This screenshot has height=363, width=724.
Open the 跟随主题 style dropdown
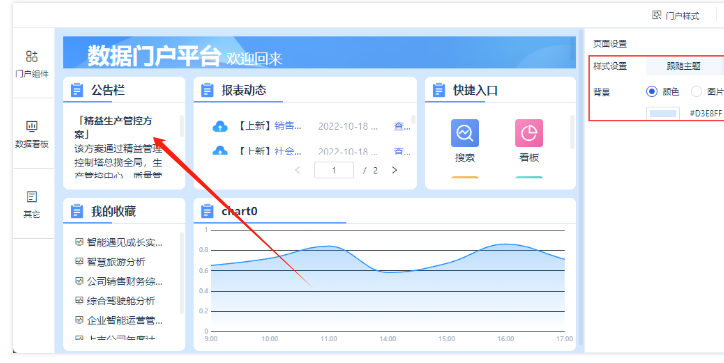[x=684, y=66]
